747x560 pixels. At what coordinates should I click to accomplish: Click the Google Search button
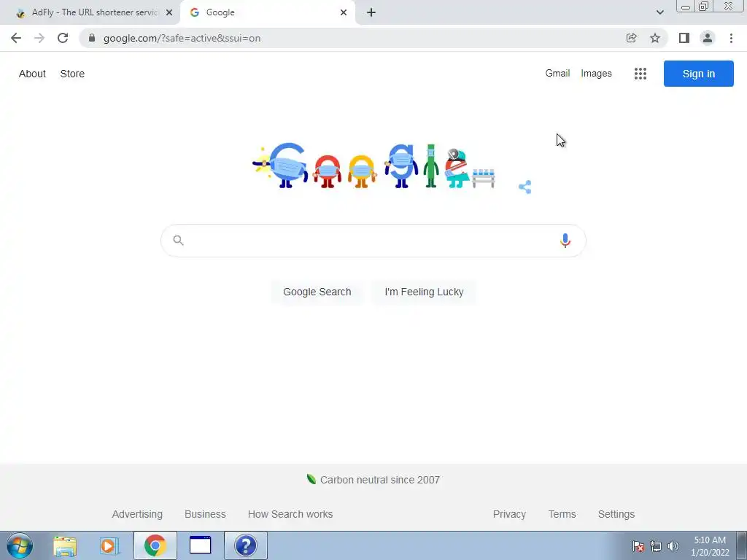(317, 292)
